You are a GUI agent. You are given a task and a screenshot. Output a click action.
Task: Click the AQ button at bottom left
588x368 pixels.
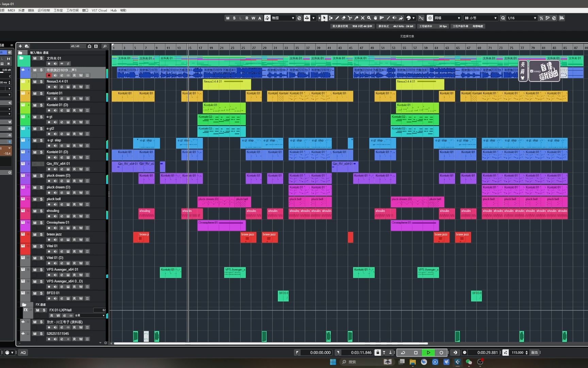pyautogui.click(x=23, y=353)
